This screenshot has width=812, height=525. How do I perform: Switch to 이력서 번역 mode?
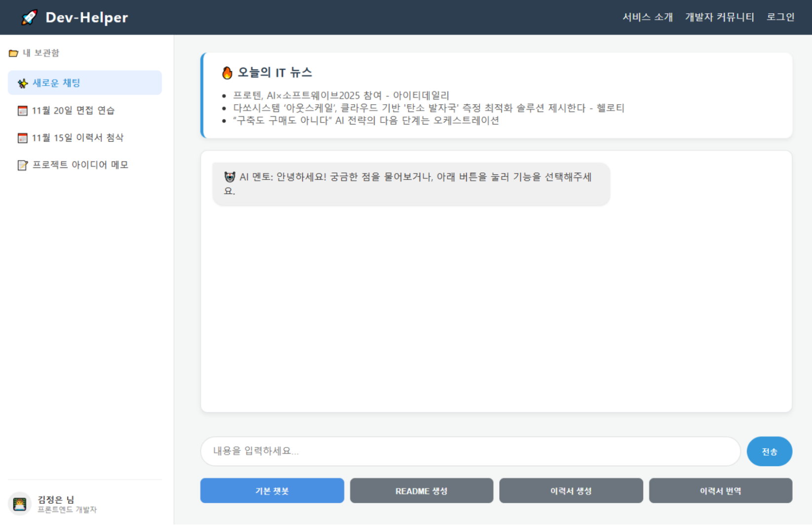click(x=721, y=491)
